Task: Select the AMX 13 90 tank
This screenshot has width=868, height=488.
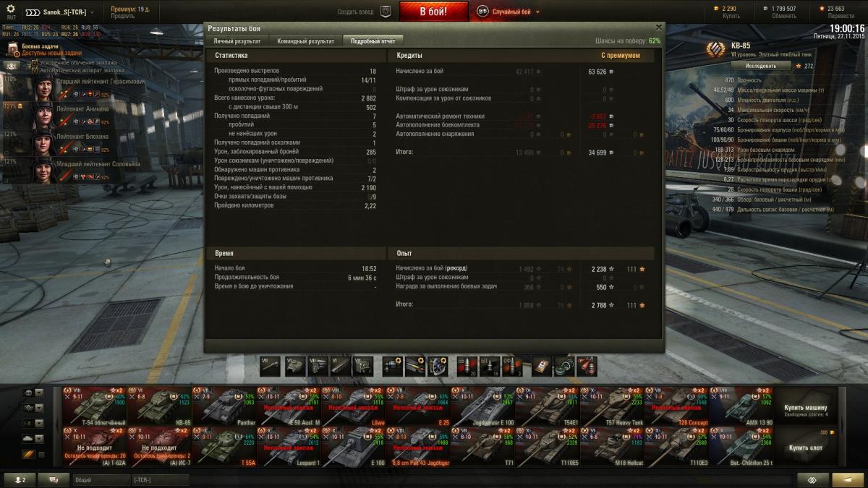Action: click(741, 406)
